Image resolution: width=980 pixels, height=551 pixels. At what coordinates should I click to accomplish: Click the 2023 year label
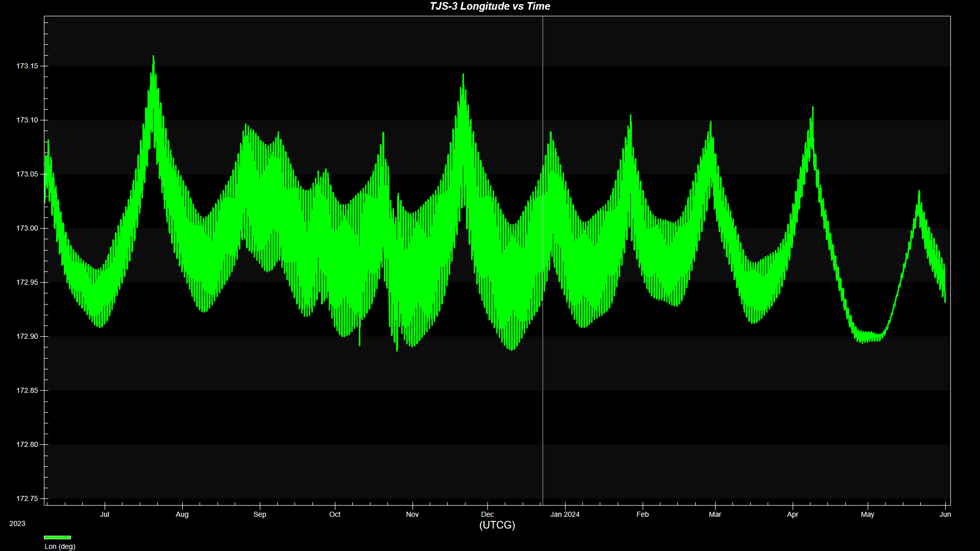(17, 523)
